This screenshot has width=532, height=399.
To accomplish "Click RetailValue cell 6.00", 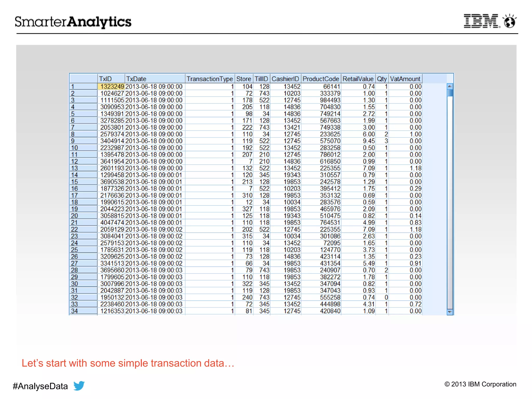I will tap(358, 134).
